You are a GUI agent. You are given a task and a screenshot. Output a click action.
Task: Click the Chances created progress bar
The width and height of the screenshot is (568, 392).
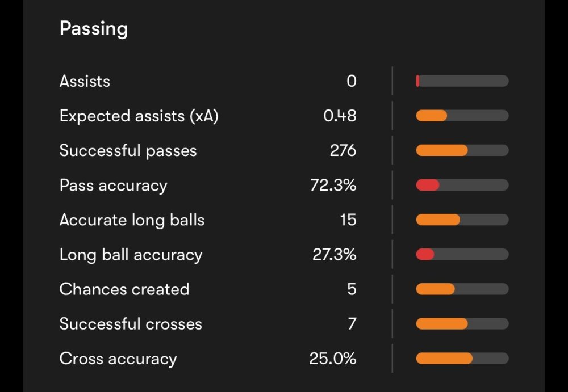(462, 289)
